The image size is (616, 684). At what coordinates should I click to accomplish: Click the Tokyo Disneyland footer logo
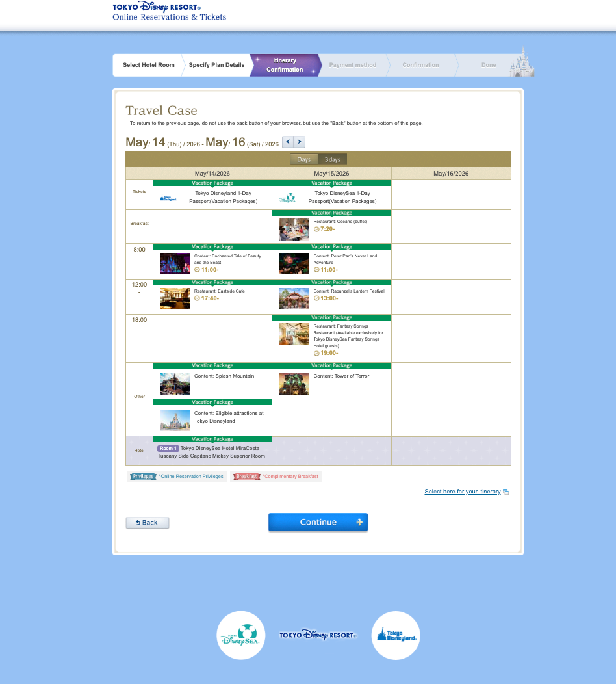(396, 636)
